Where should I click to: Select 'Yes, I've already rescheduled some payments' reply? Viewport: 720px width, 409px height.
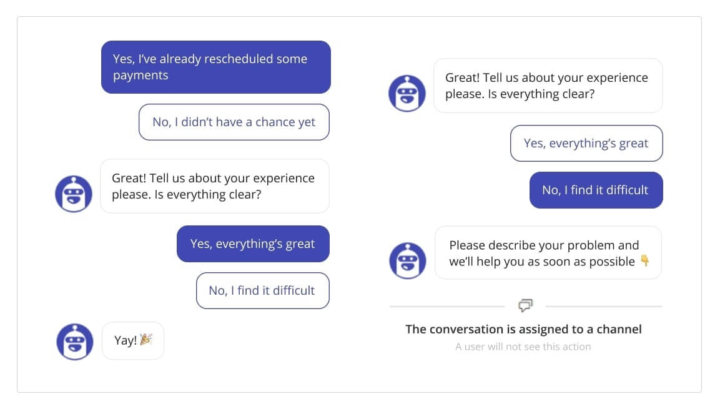pos(215,67)
